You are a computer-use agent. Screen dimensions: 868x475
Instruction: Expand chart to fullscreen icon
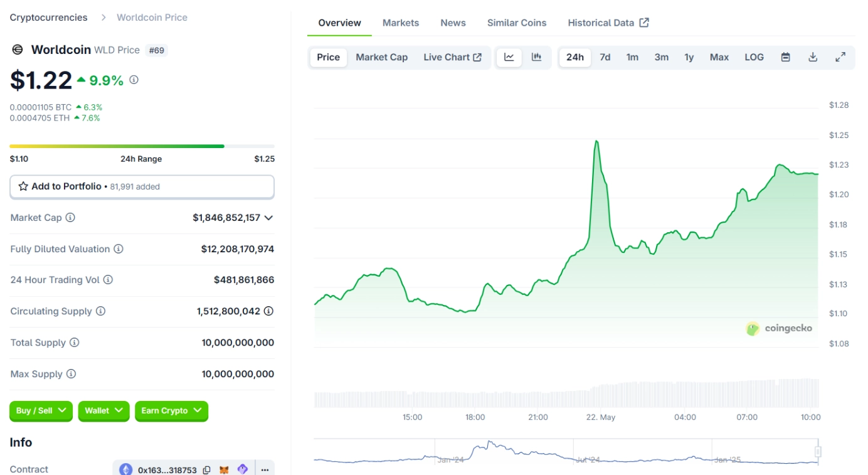[840, 57]
